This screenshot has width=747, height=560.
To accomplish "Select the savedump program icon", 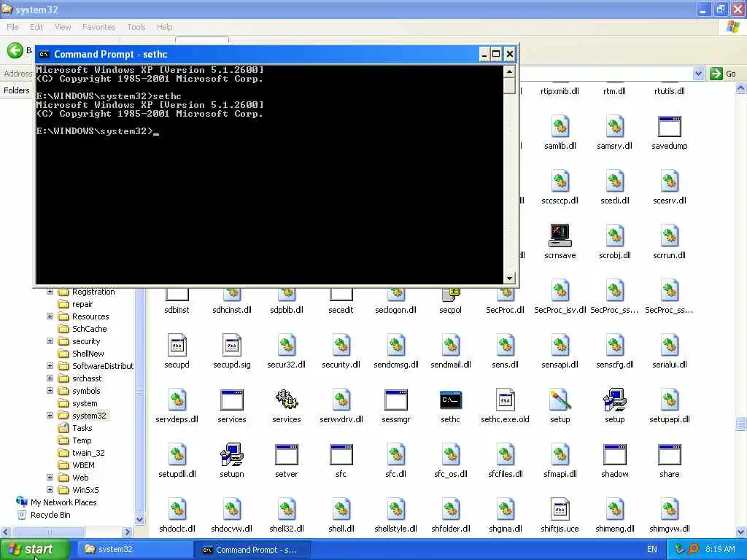I will click(670, 127).
